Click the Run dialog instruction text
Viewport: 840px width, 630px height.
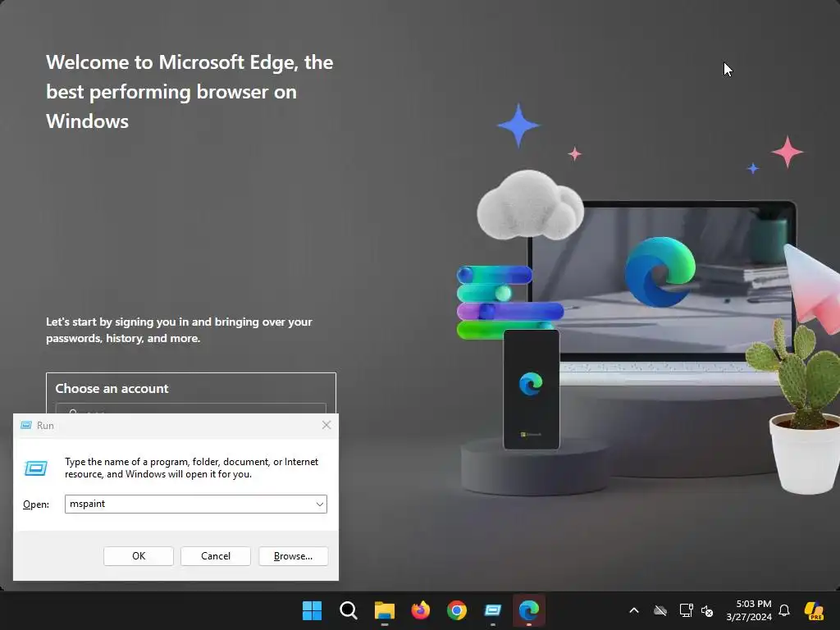[x=191, y=468]
